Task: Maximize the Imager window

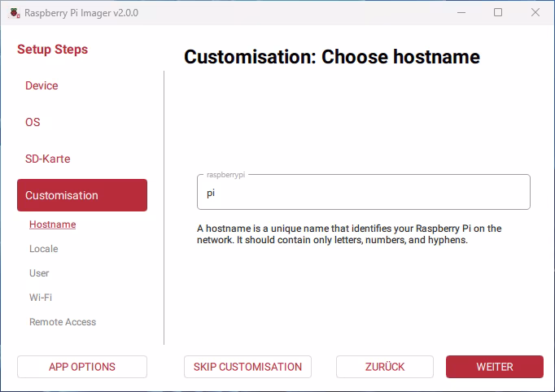Action: (498, 13)
